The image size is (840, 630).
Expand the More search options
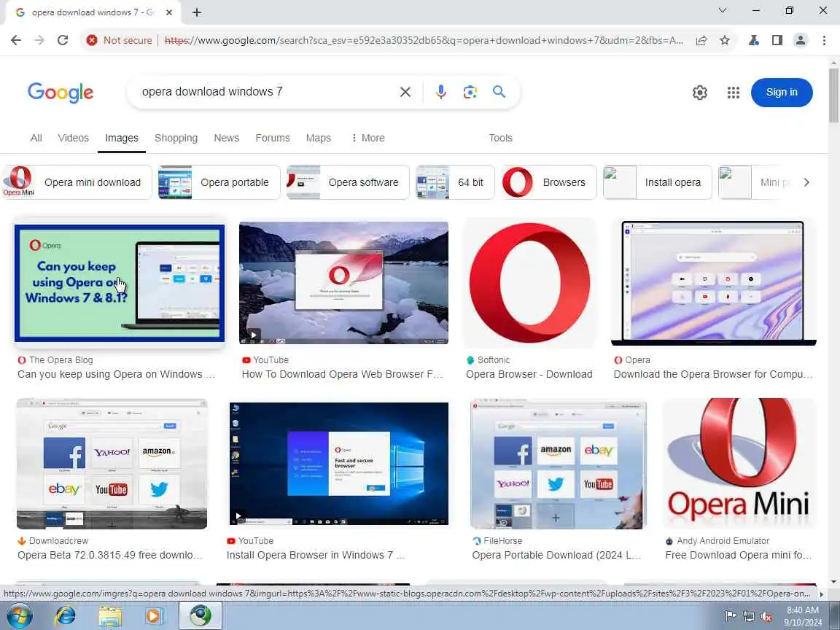[x=367, y=138]
